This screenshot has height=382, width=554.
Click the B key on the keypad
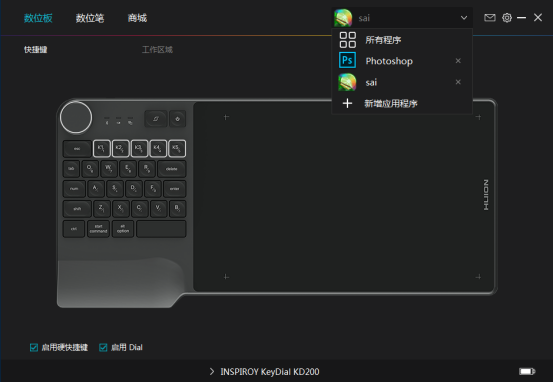click(177, 209)
